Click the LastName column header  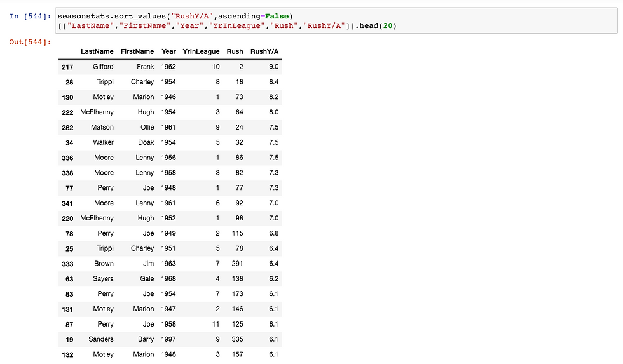(97, 51)
